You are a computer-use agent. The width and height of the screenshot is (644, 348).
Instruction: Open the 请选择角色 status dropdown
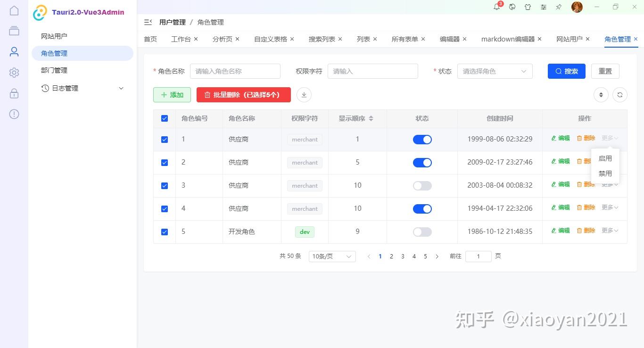click(x=495, y=71)
